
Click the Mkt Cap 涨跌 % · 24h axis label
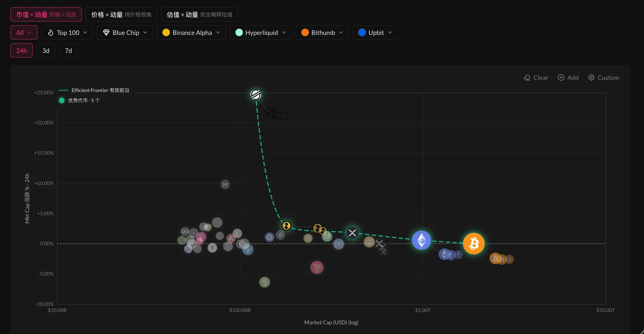(27, 198)
